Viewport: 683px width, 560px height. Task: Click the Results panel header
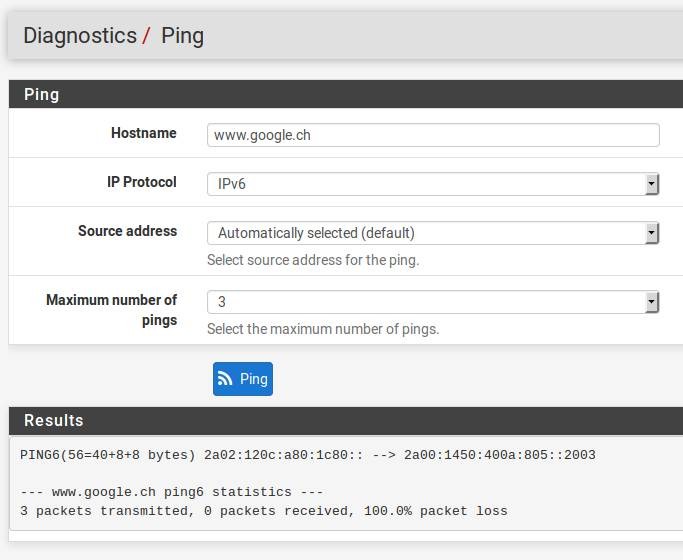[x=345, y=420]
